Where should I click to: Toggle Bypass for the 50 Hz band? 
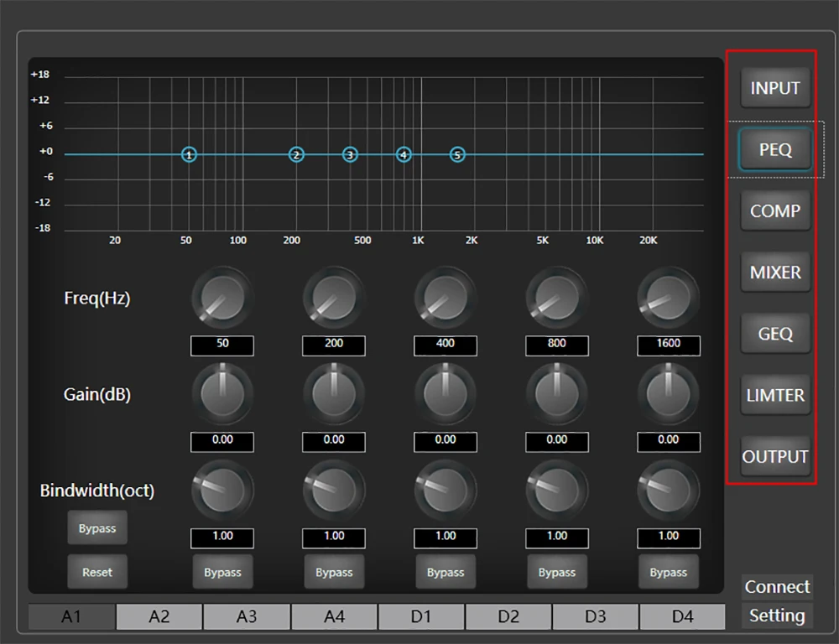click(x=222, y=572)
